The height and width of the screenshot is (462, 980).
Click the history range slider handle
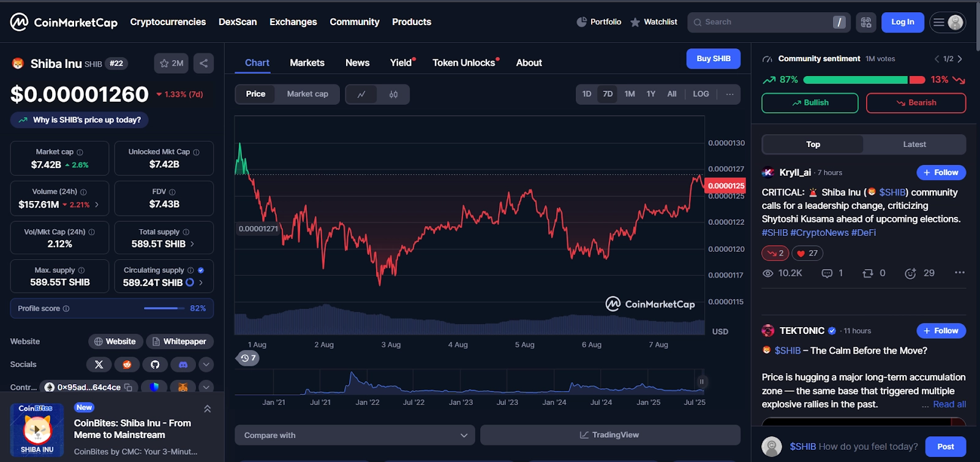701,382
